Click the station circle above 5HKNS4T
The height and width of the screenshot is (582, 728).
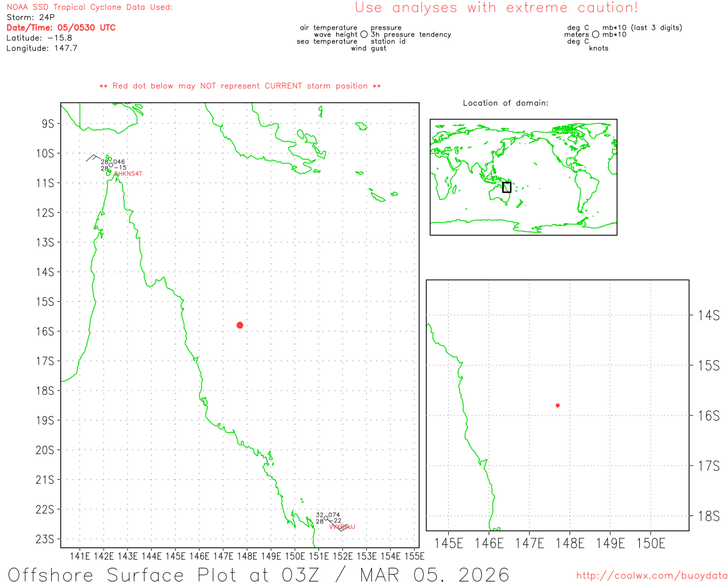point(111,165)
